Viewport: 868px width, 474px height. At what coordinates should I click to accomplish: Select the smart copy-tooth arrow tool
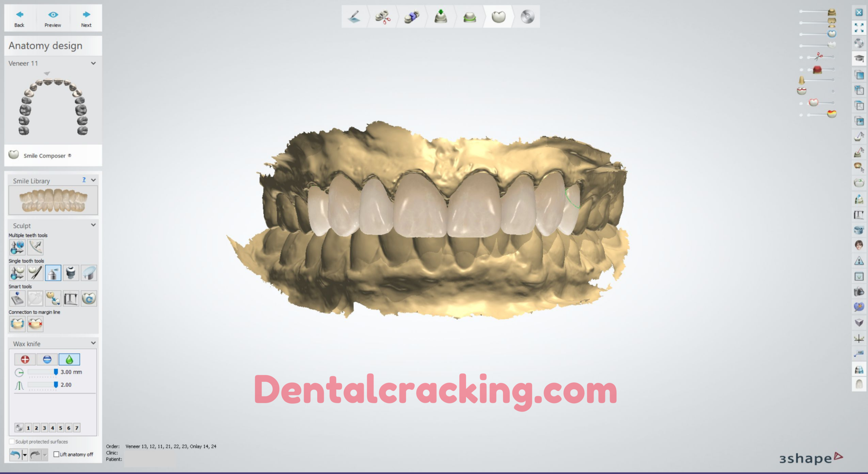[53, 298]
